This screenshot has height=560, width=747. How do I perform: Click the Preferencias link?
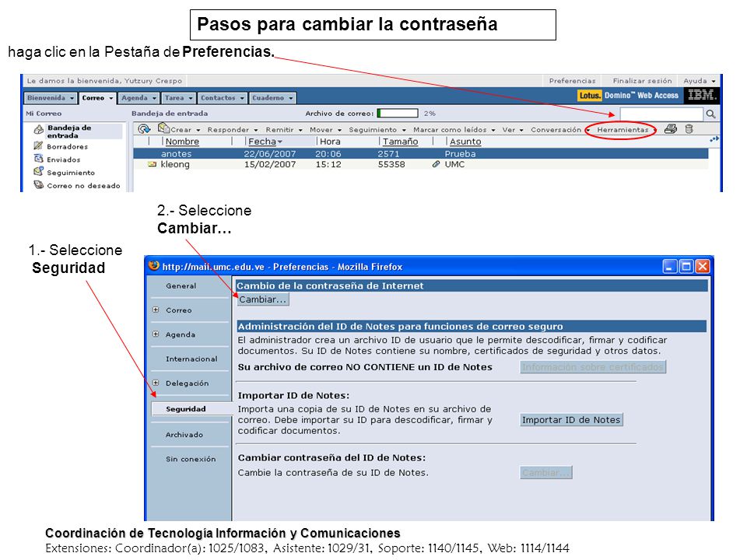coord(572,81)
